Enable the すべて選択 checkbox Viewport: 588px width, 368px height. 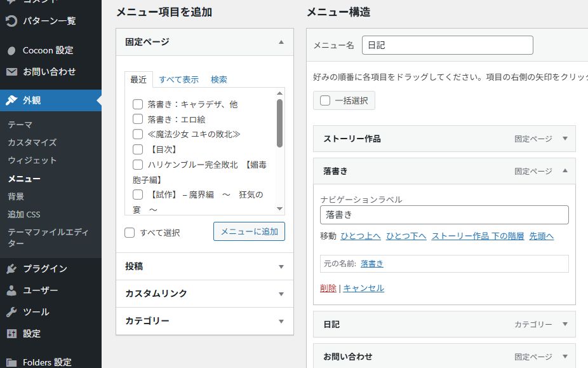point(130,233)
